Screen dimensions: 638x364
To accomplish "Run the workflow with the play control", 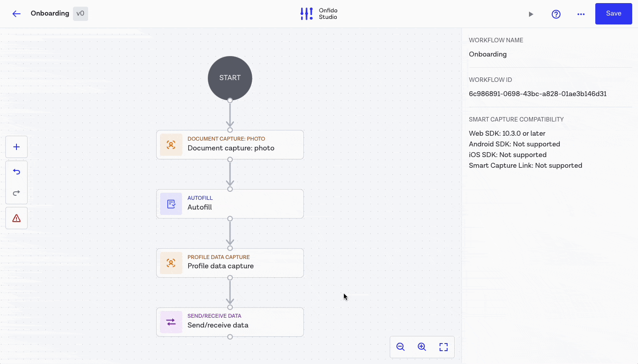I will [531, 14].
